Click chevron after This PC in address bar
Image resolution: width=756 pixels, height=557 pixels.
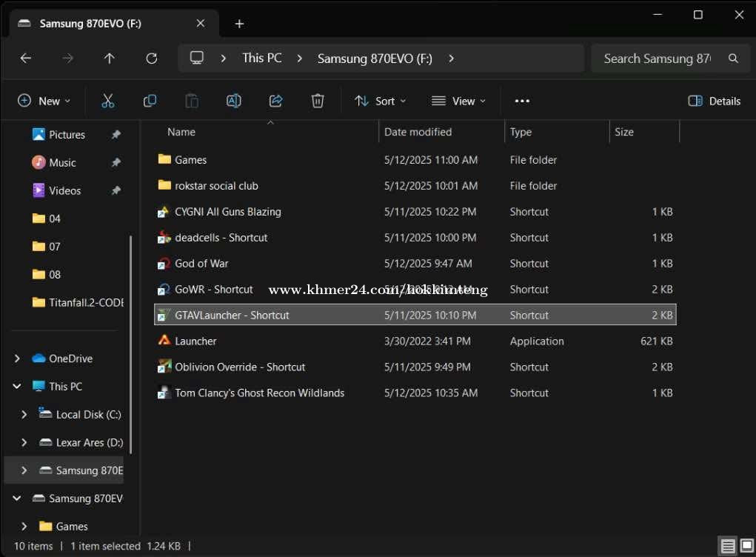click(299, 59)
